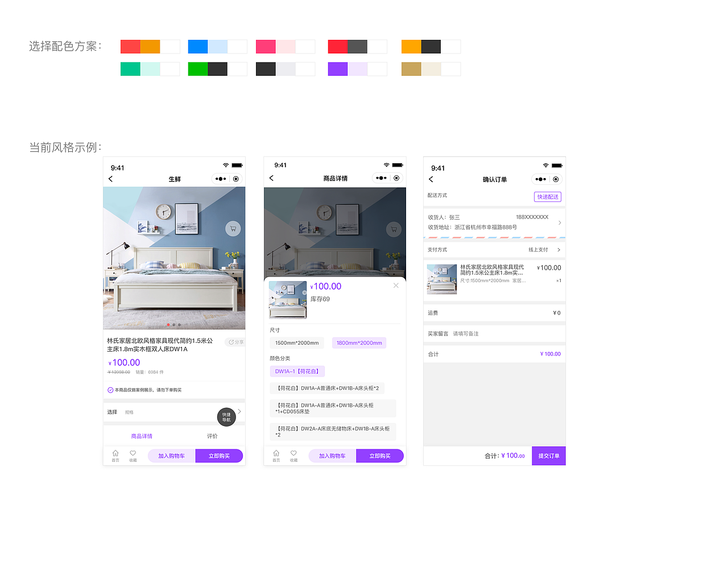Select the red and orange color scheme
This screenshot has height=570, width=728.
pos(150,47)
